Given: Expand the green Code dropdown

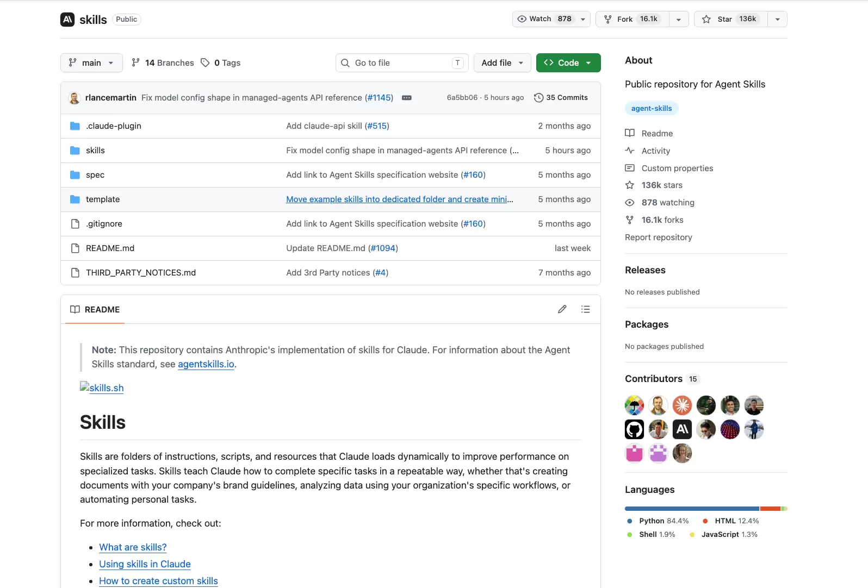Looking at the screenshot, I should [x=568, y=63].
